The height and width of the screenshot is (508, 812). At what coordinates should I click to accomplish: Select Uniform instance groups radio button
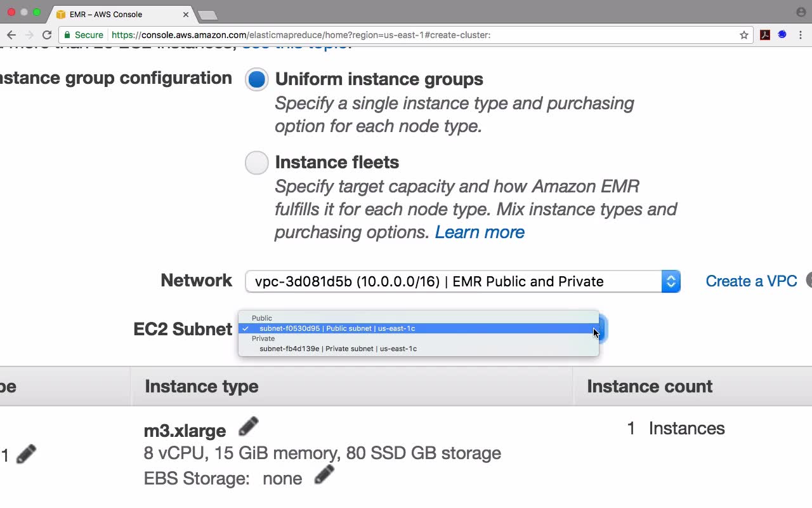[257, 79]
